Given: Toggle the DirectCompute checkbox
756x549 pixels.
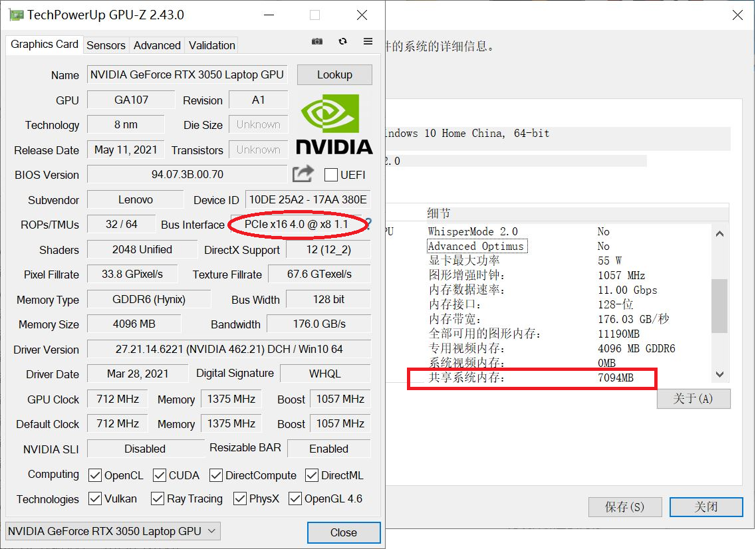Looking at the screenshot, I should [x=216, y=475].
